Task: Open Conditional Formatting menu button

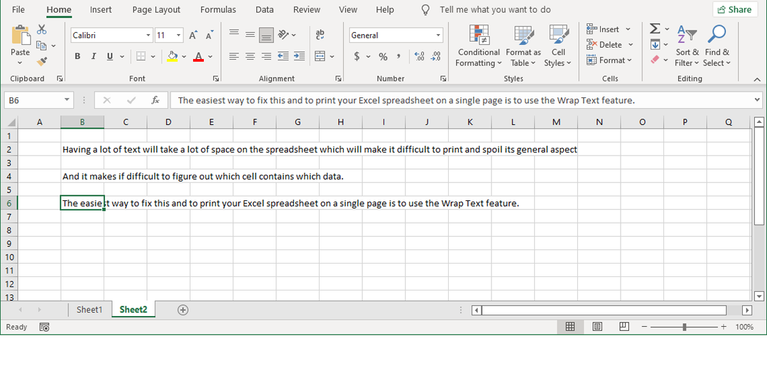Action: pyautogui.click(x=479, y=46)
